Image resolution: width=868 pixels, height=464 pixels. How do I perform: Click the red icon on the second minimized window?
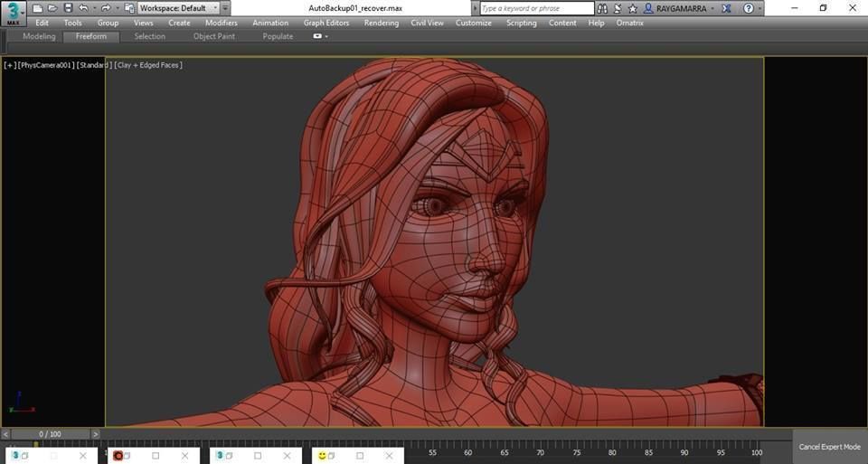point(118,456)
